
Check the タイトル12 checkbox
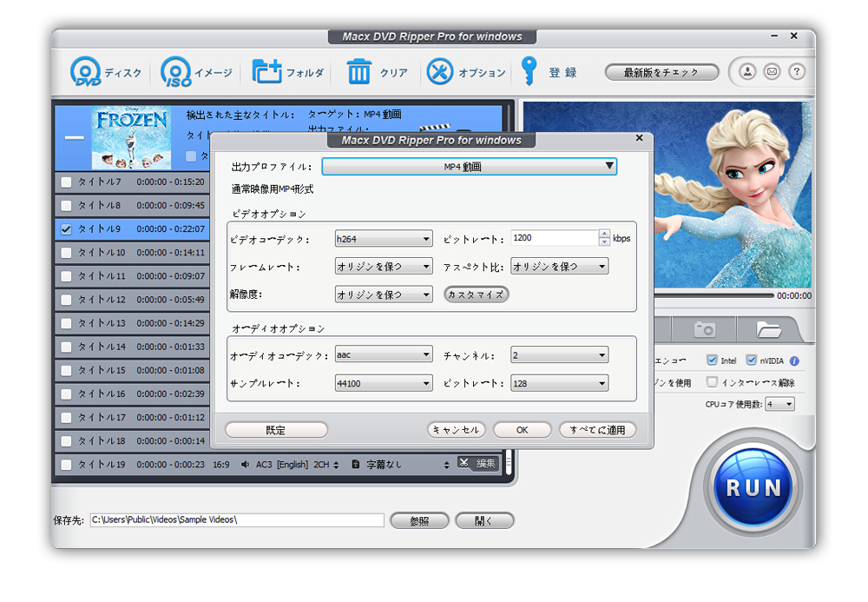66,301
